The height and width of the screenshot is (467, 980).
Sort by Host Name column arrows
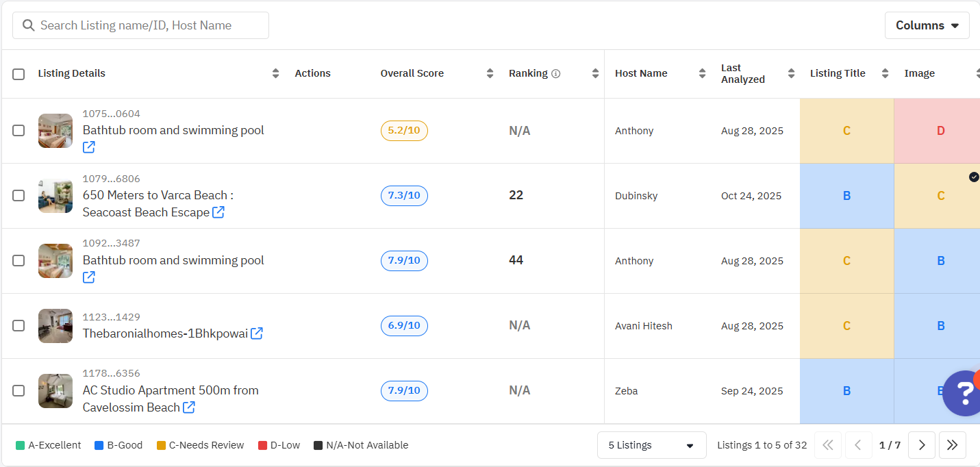(x=702, y=73)
